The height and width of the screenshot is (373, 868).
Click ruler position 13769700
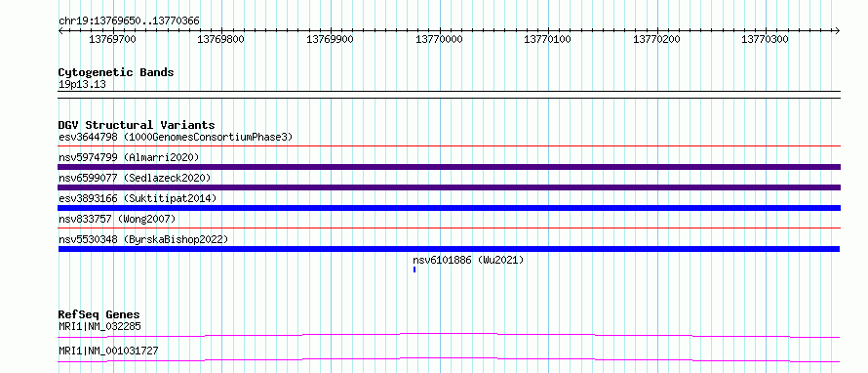[x=112, y=39]
